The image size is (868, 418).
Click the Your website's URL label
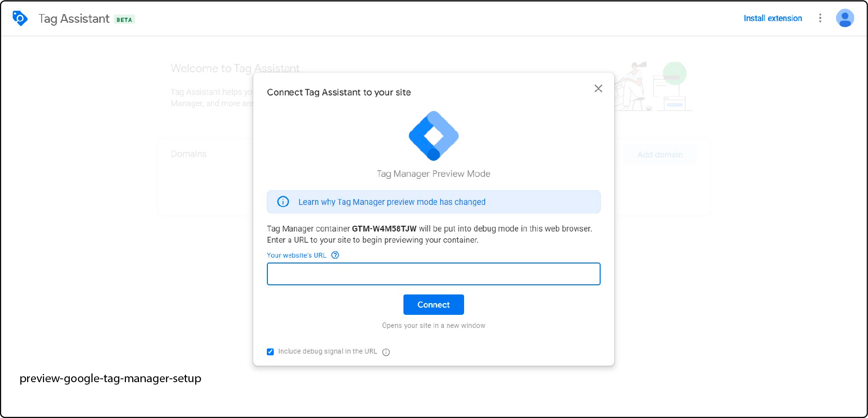[x=296, y=255]
